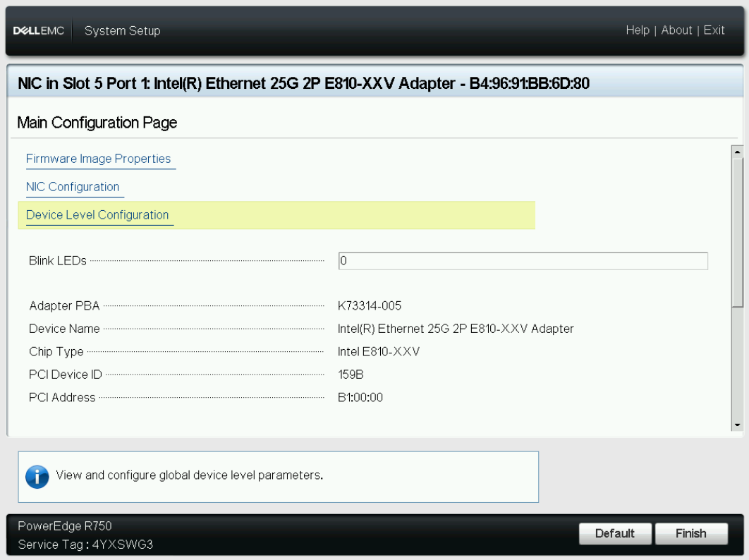Click the Chip Type value Intel E810-XXV
Image resolution: width=749 pixels, height=560 pixels.
379,352
